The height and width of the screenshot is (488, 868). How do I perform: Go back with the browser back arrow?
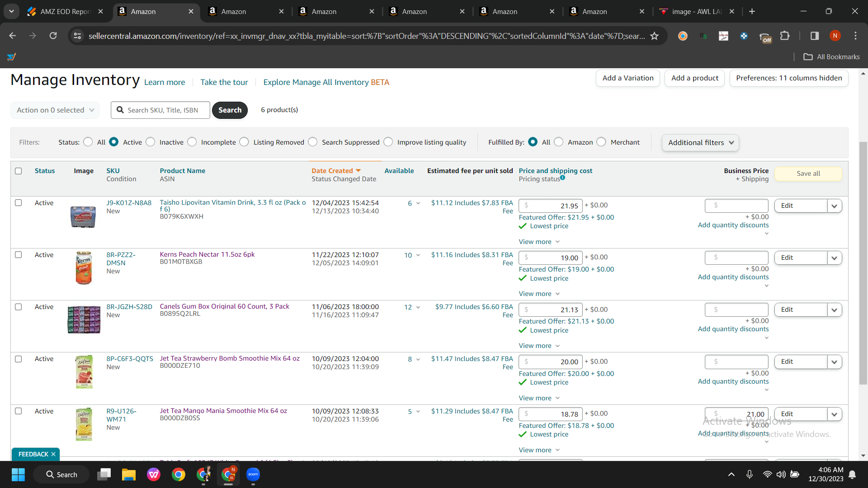(13, 36)
